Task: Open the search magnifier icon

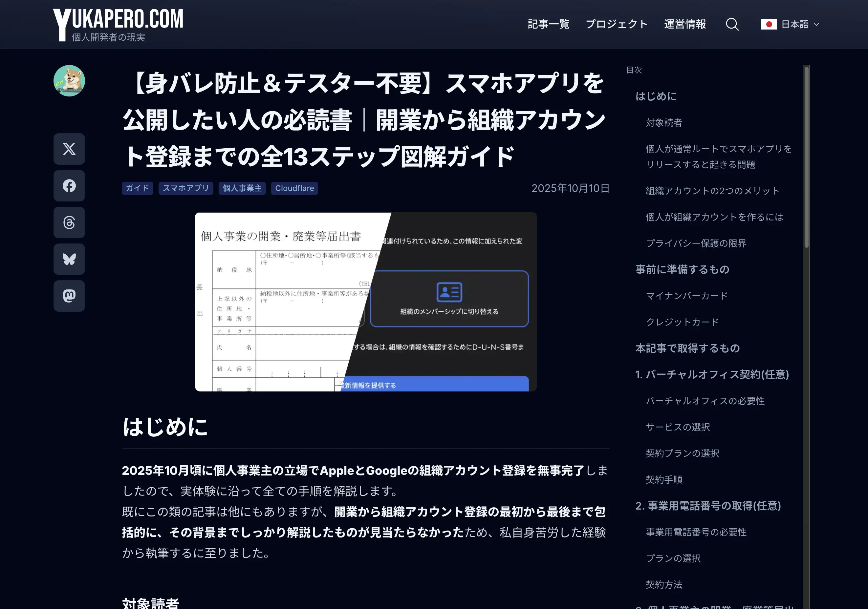Action: [732, 24]
